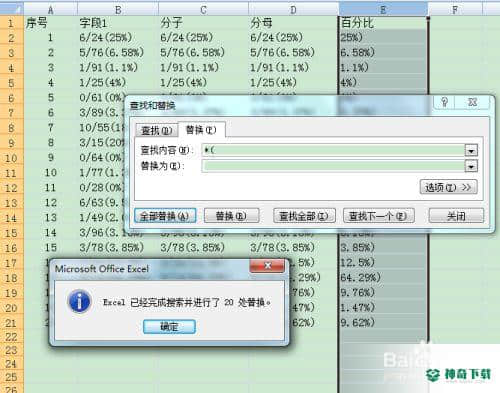Click cell D4 containing 1/91(1.1%)
This screenshot has height=393, width=500.
[293, 68]
